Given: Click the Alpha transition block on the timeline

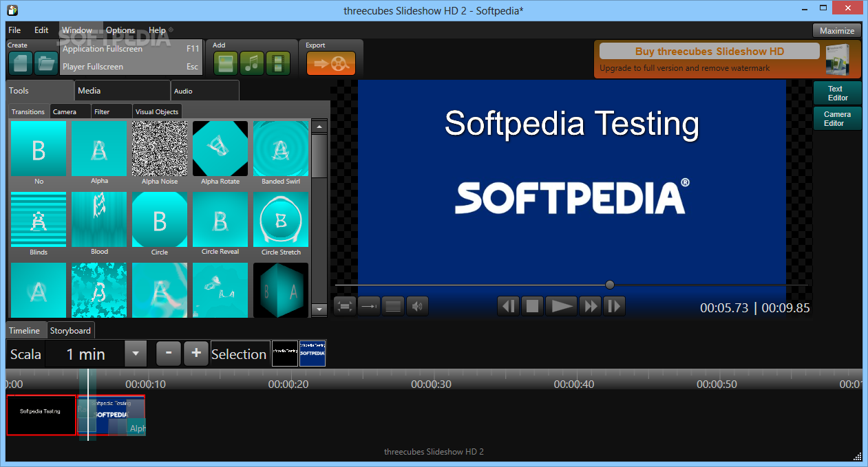Looking at the screenshot, I should [x=136, y=428].
